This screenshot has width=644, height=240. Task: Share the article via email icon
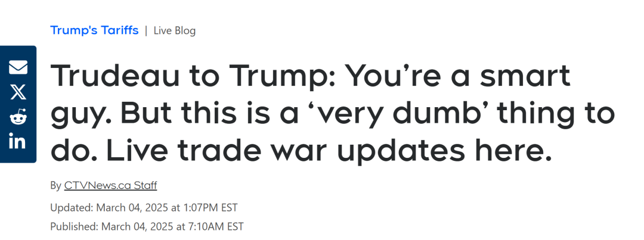coord(18,67)
